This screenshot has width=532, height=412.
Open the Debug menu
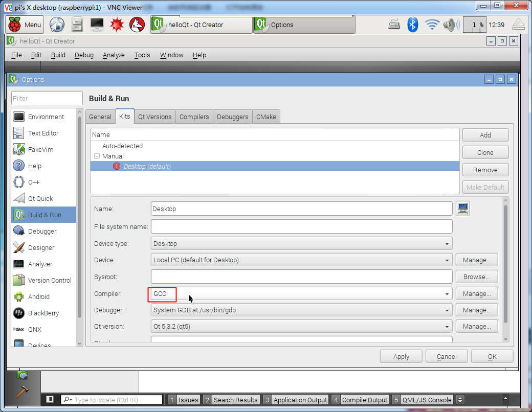[x=84, y=55]
